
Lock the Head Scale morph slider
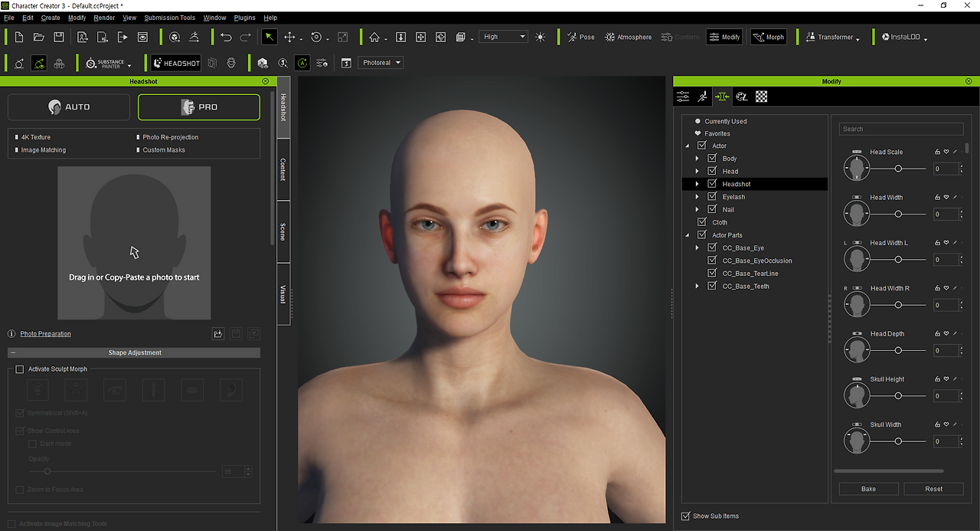point(938,152)
